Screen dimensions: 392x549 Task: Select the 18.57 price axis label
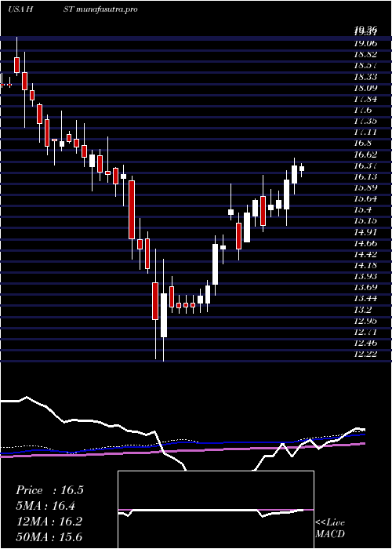pos(365,65)
